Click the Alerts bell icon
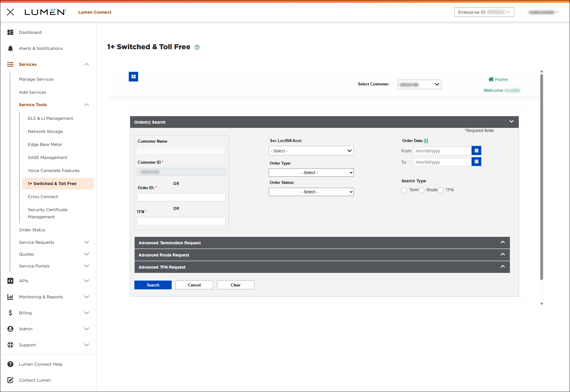570x392 pixels. (x=10, y=48)
